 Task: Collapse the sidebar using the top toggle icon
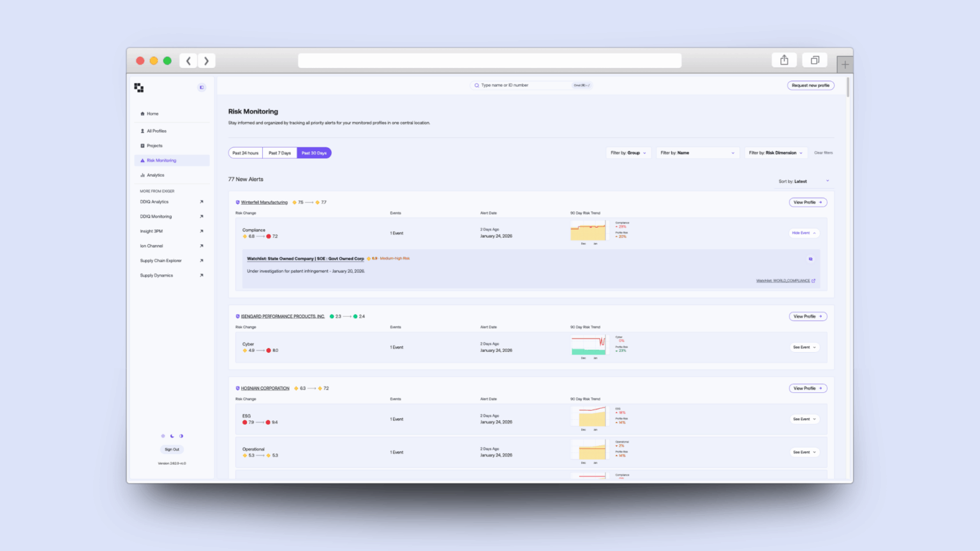point(202,87)
